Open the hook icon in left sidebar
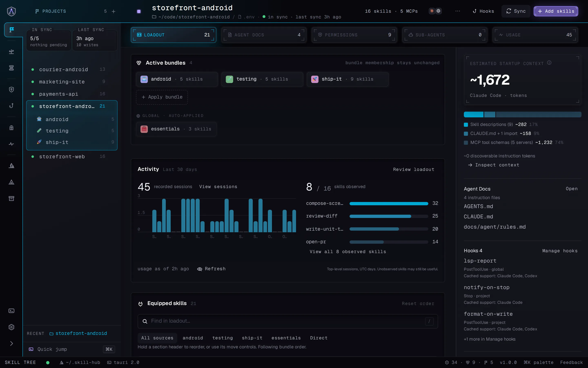 coord(11,106)
